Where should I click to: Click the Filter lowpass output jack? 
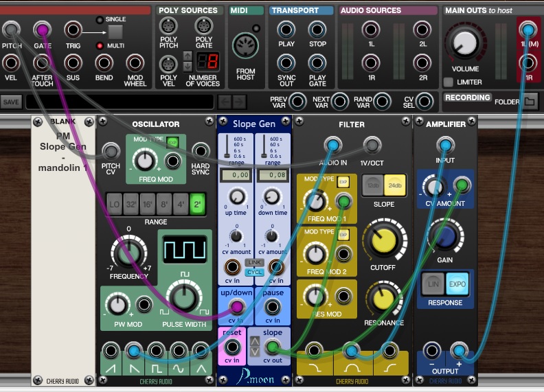[x=315, y=351]
